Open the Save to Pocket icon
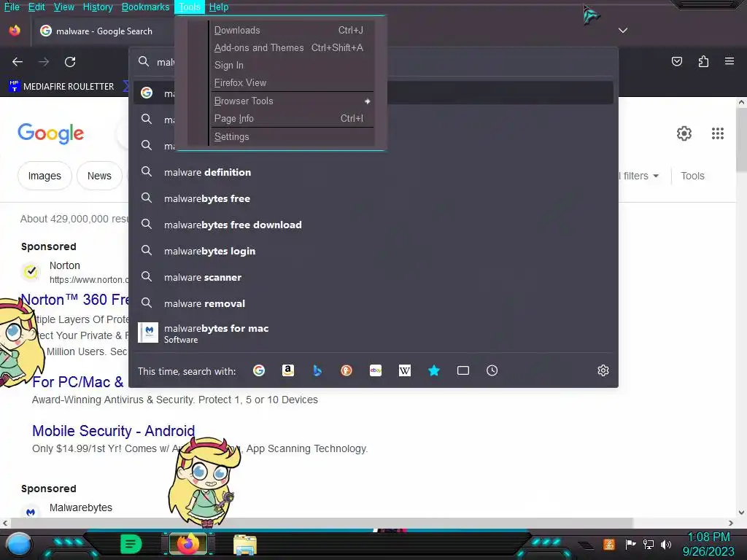 676,61
